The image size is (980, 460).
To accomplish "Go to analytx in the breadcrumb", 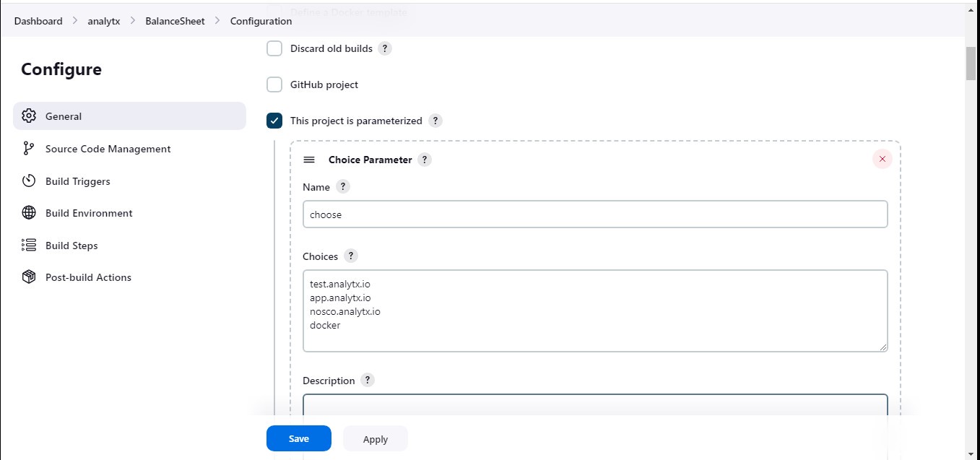I will coord(104,21).
